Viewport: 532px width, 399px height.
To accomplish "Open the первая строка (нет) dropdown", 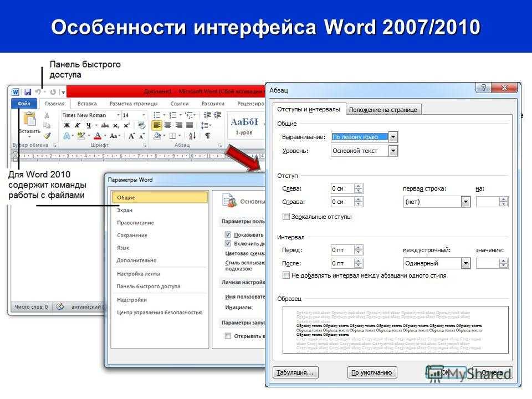I will tap(466, 202).
